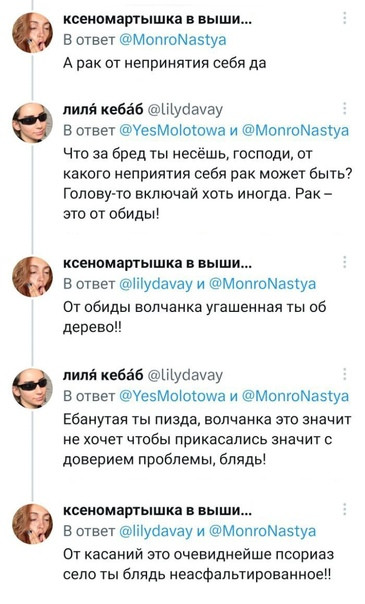Screen dimensions: 365x604
Task: Open @lilydavay mention in 'От обиды волчанка' tweet
Action: (156, 284)
